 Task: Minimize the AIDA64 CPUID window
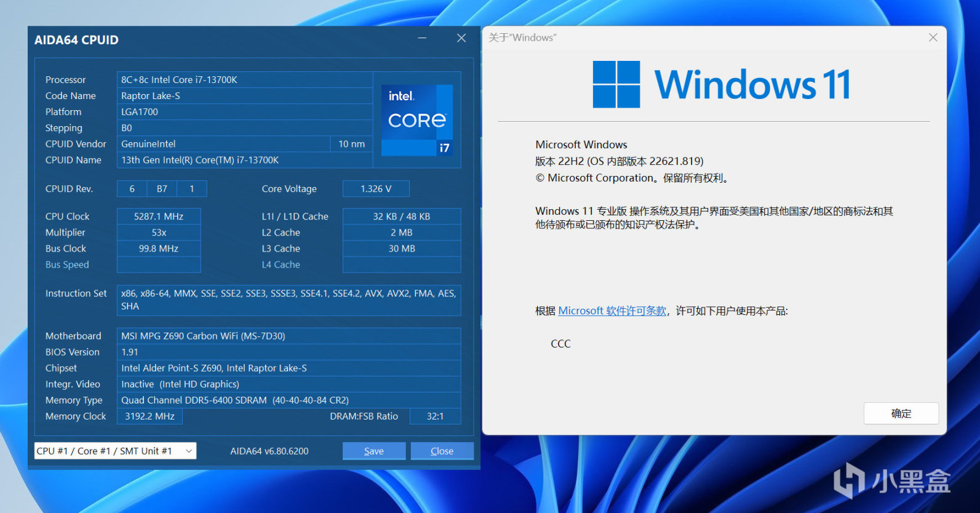point(422,38)
